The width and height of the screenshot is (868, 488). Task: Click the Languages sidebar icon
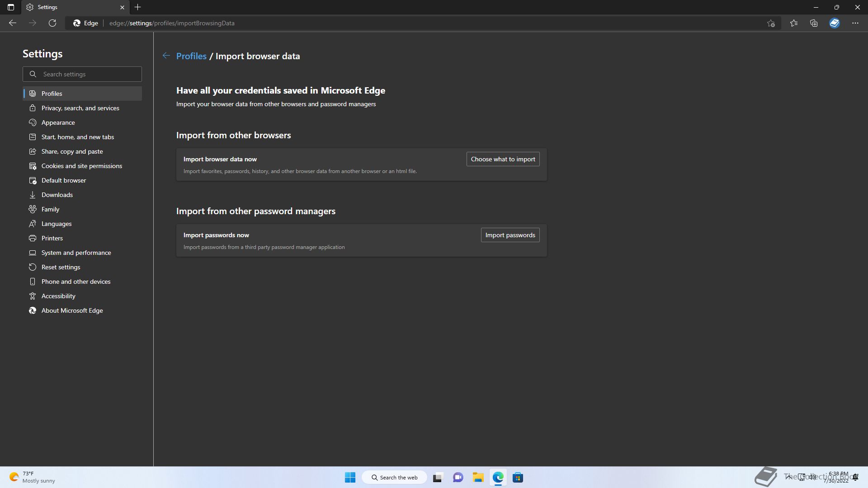pyautogui.click(x=33, y=224)
